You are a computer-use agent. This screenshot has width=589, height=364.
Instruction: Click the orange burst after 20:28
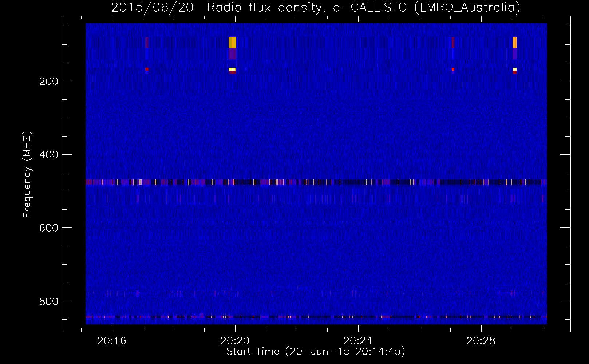click(x=514, y=43)
